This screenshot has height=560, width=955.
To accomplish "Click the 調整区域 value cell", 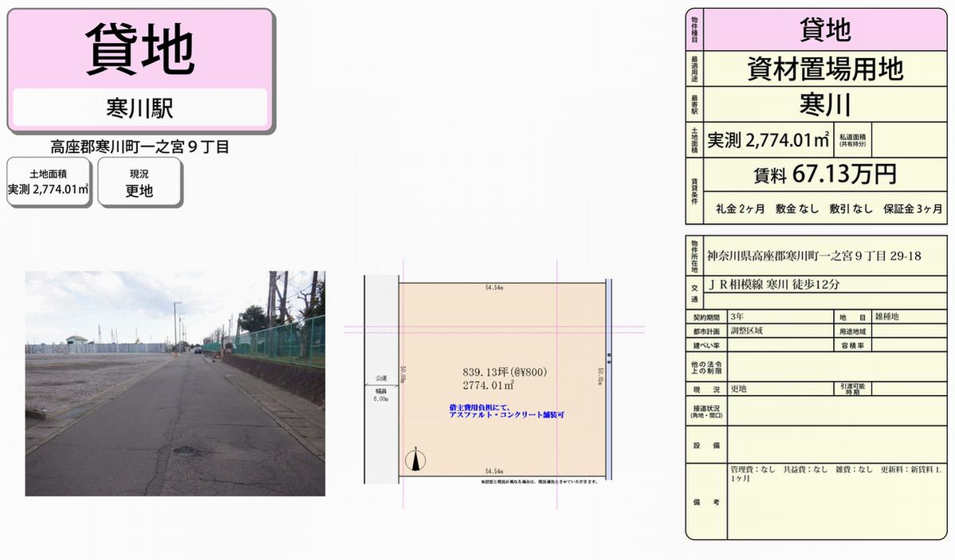I will [x=780, y=331].
